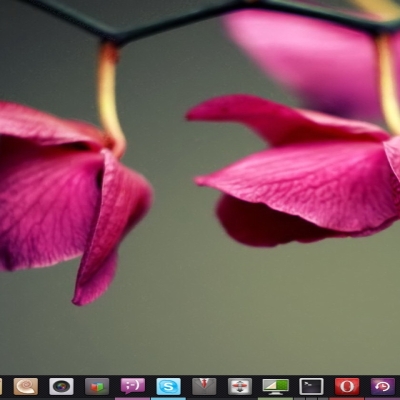Launch the terminal from the dock
This screenshot has height=400, width=400.
point(311,386)
